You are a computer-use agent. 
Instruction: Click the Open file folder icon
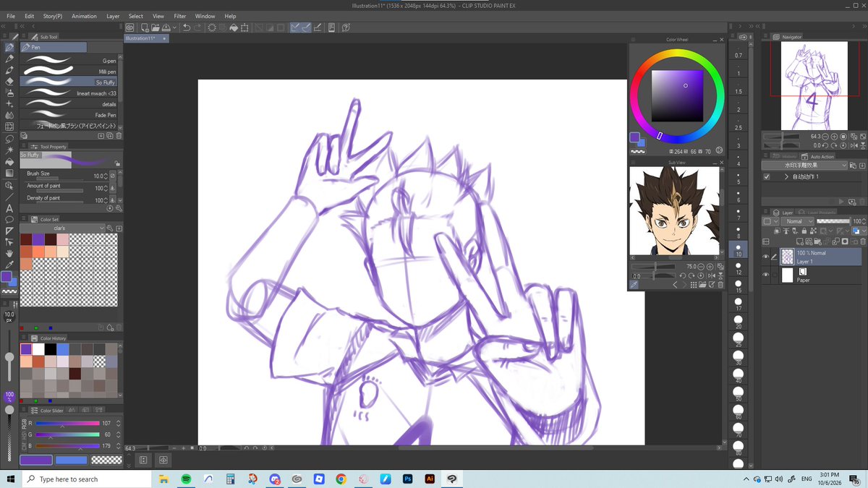154,27
